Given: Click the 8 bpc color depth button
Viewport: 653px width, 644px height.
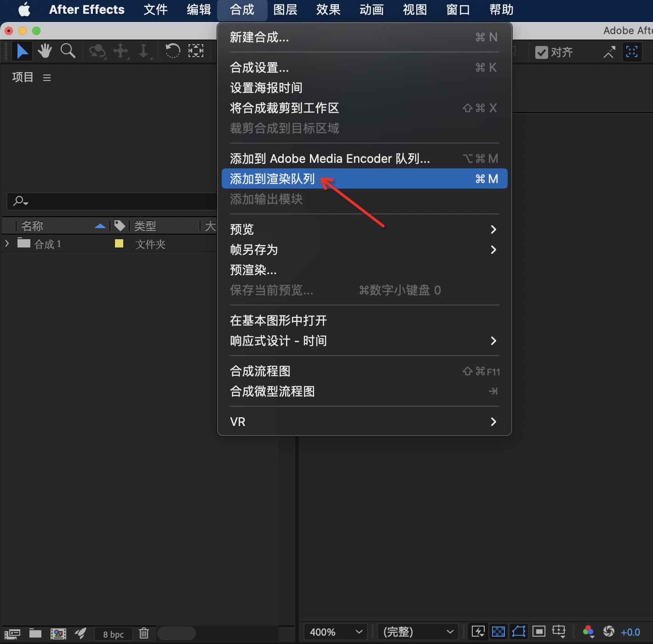Looking at the screenshot, I should point(114,634).
